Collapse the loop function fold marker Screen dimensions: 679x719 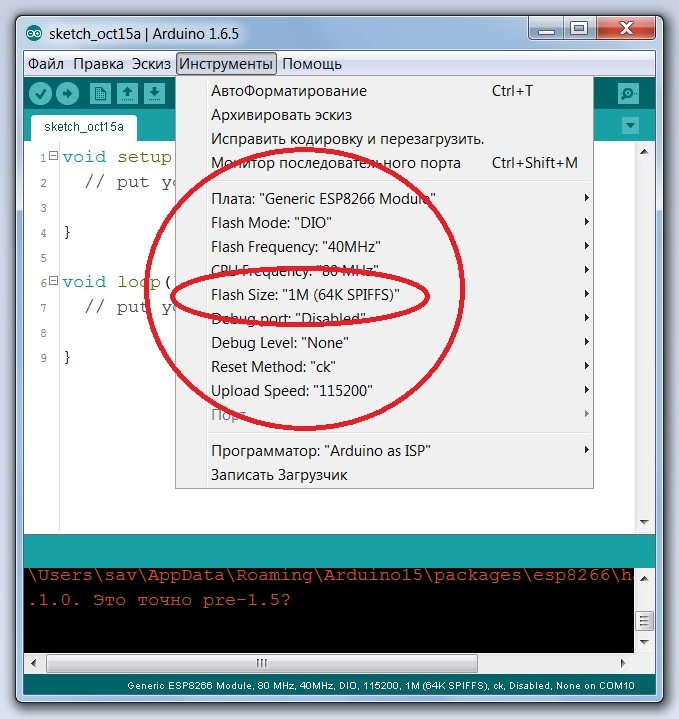(x=54, y=280)
